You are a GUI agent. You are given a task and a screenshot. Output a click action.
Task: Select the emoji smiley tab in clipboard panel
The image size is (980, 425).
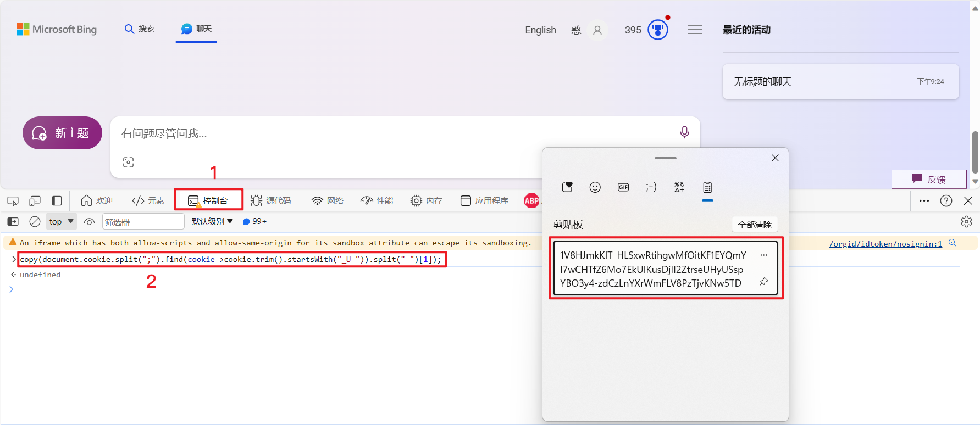coord(595,187)
